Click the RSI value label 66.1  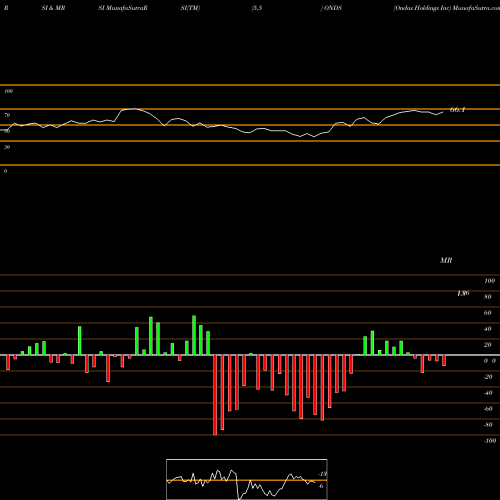(457, 109)
